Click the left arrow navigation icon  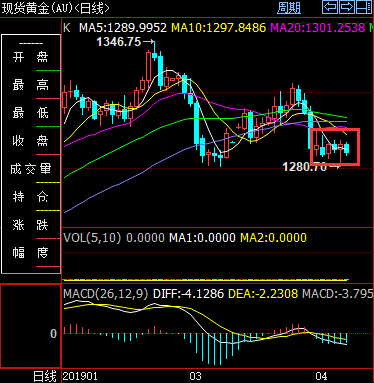330,7
